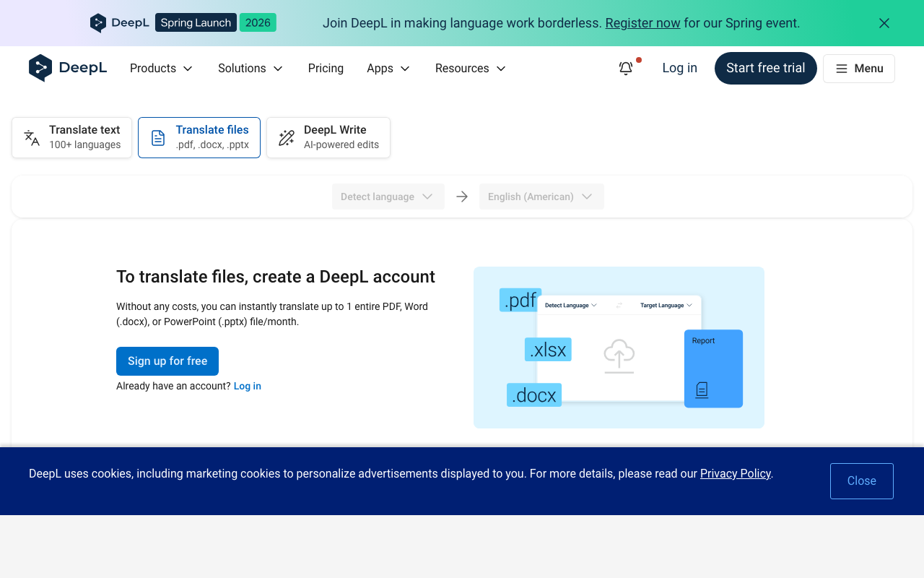Image resolution: width=924 pixels, height=578 pixels.
Task: Open the English (American) target language selector
Action: [541, 197]
